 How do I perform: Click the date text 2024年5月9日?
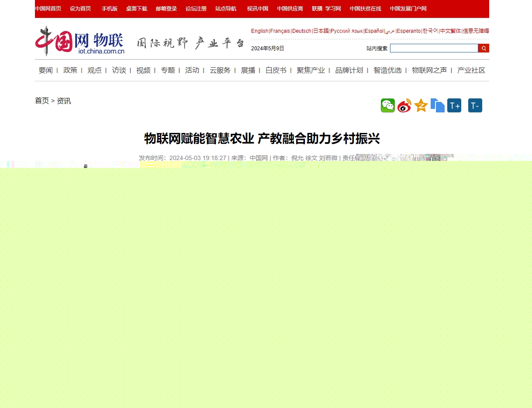click(268, 49)
